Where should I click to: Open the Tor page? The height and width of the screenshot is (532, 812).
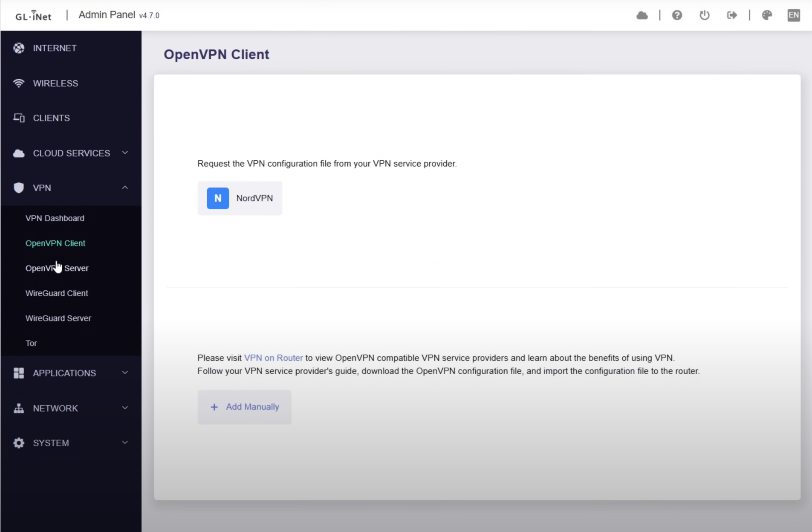pyautogui.click(x=31, y=343)
